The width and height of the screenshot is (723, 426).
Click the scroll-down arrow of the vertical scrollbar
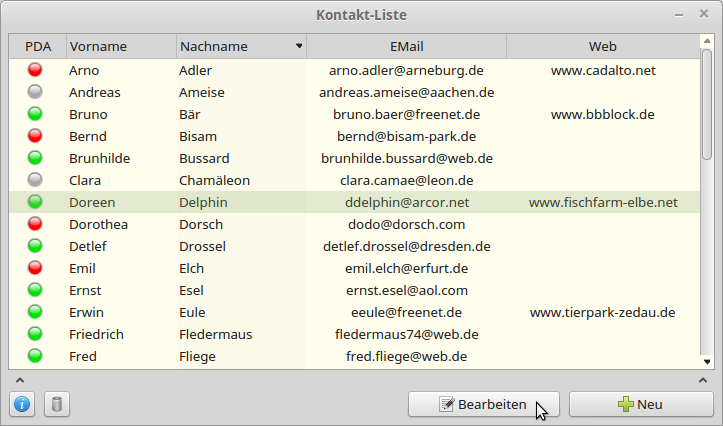point(707,362)
